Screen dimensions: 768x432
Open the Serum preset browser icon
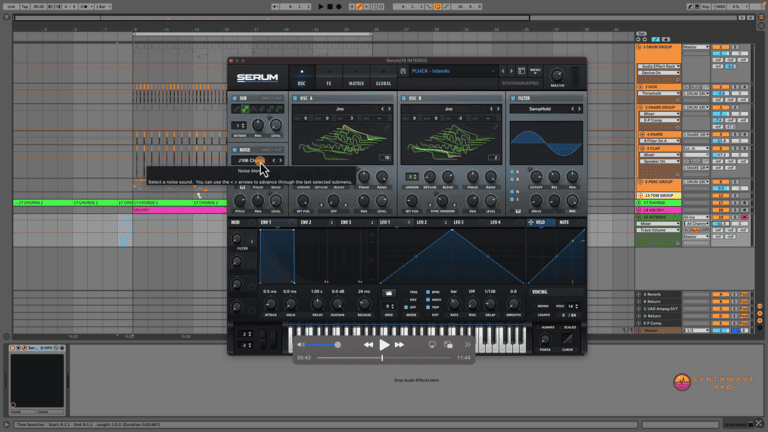click(x=522, y=71)
